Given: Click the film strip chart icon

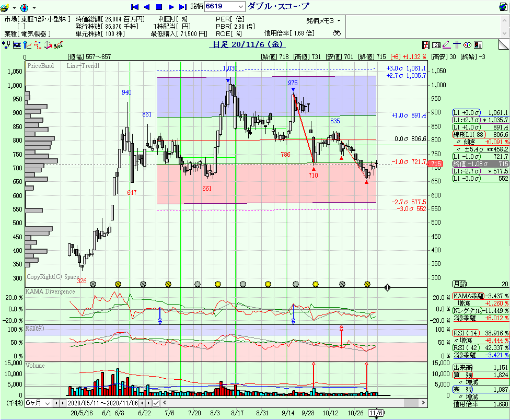Looking at the screenshot, I should pyautogui.click(x=426, y=45).
